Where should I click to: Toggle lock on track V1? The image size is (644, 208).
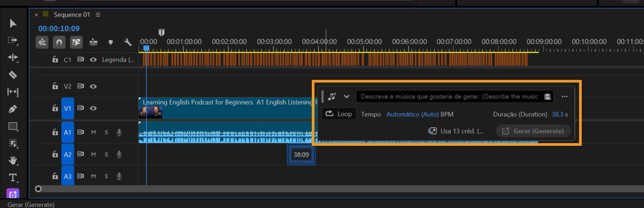[55, 108]
